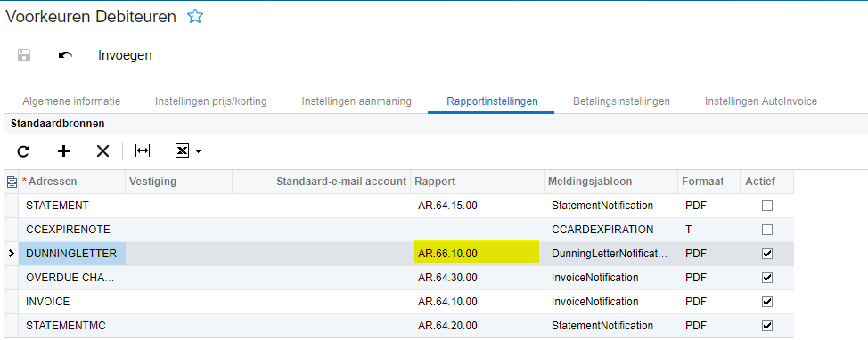868x340 pixels.
Task: Click highlighted report cell AR.66.10.00
Action: (x=477, y=254)
